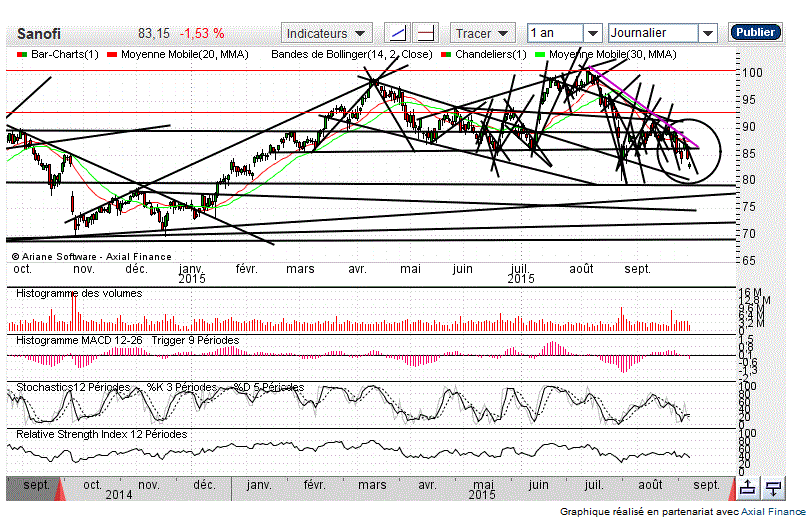The image size is (812, 528).
Task: Click the Relative Strength Index 12 Périodes label
Action: click(x=102, y=434)
